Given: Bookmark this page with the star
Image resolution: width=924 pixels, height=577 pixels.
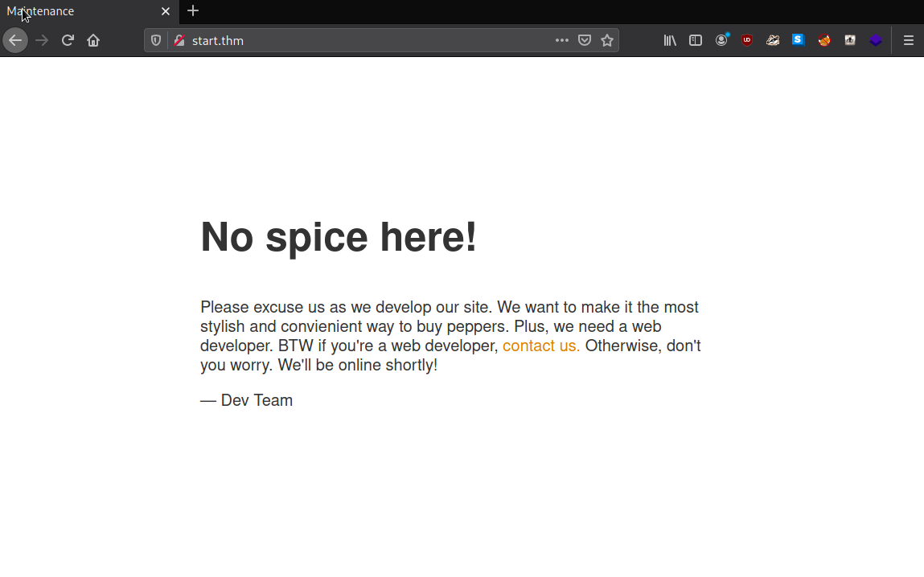Looking at the screenshot, I should [607, 41].
